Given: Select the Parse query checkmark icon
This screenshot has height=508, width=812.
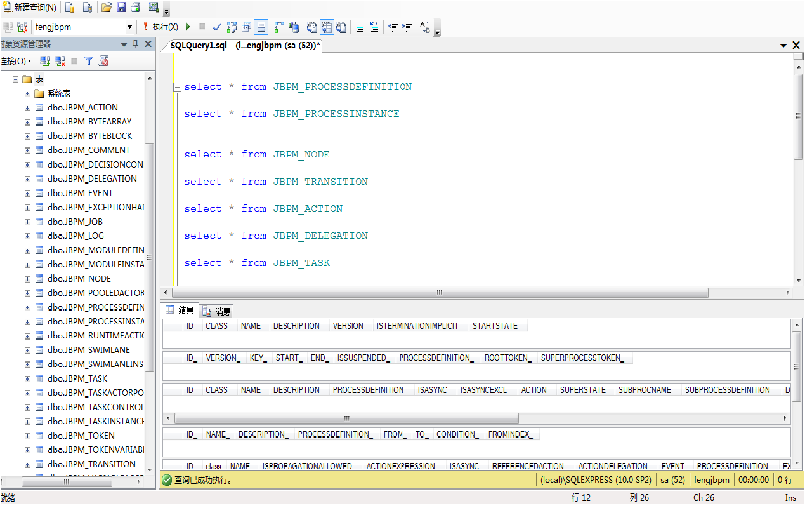Looking at the screenshot, I should pos(216,27).
